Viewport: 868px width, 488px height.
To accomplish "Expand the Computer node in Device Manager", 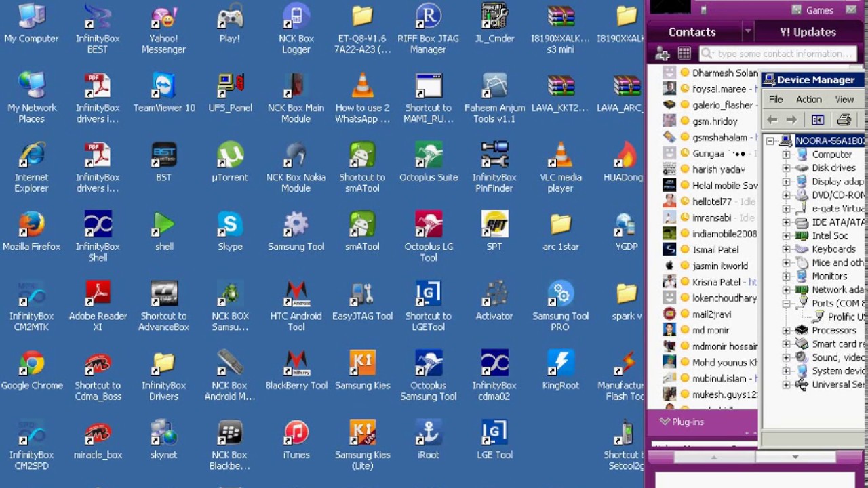I will [x=786, y=155].
